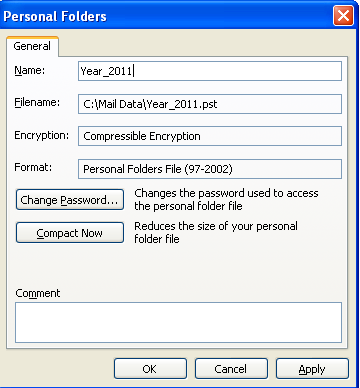Screen dimensions: 360x388
Task: Click the Compressible Encryption field
Action: click(210, 136)
